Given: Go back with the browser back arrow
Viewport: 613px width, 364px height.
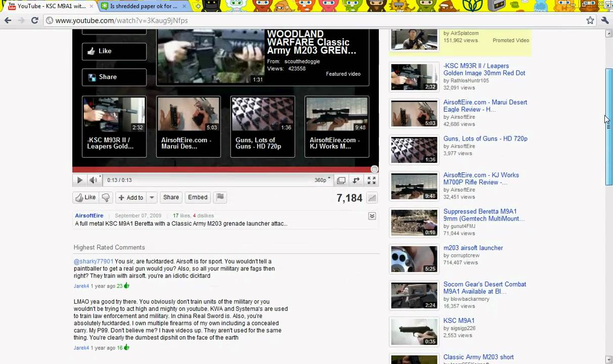Looking at the screenshot, I should click(x=8, y=20).
